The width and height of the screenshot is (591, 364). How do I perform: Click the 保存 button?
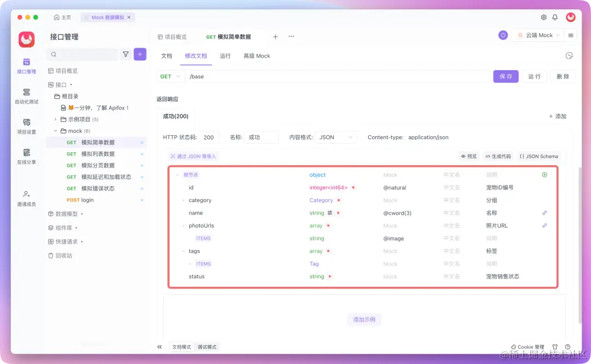point(506,77)
